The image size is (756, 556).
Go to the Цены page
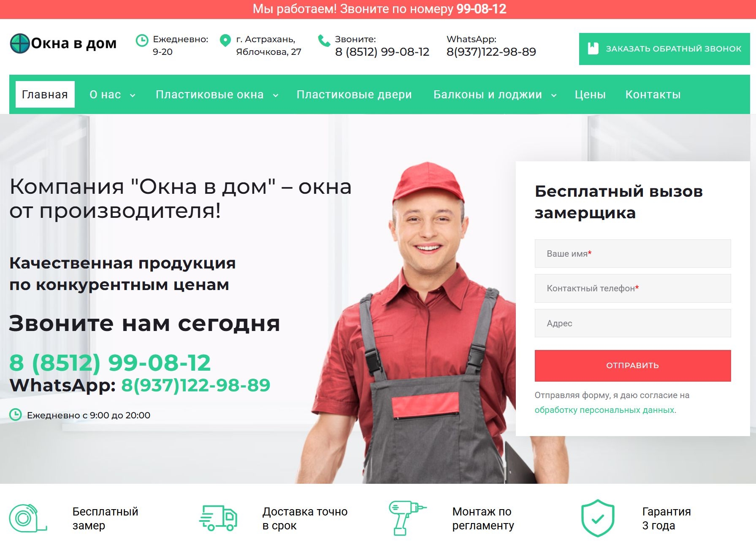point(590,95)
